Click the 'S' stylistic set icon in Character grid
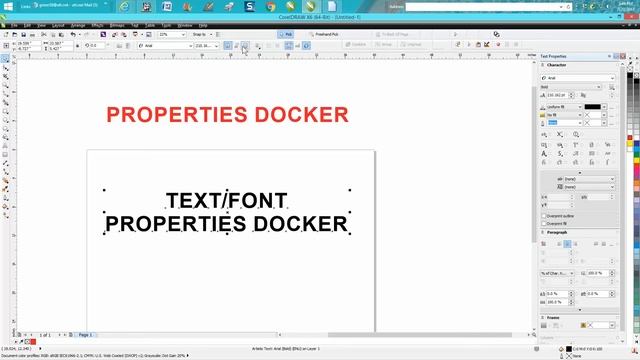 (560, 154)
